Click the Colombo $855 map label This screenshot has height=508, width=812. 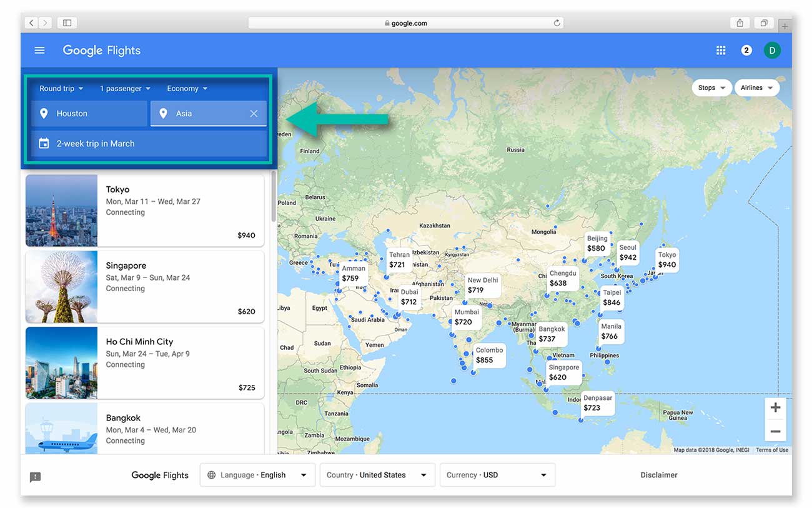tap(489, 356)
